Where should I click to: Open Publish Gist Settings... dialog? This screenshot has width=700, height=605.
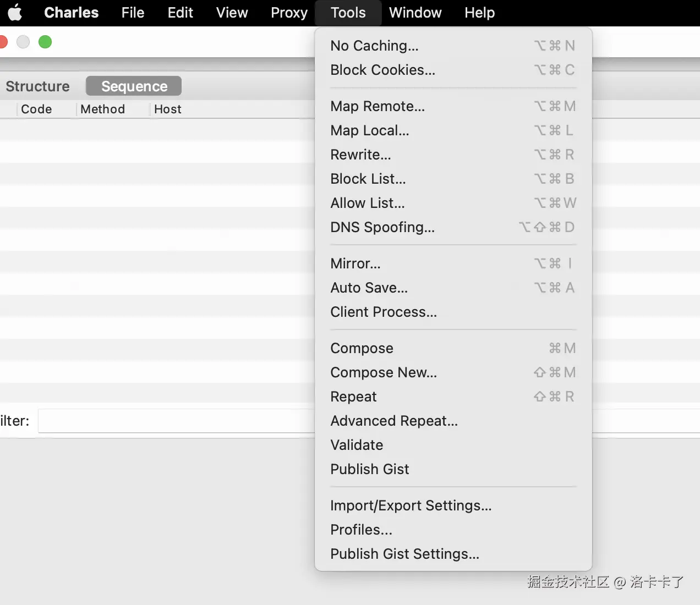pyautogui.click(x=453, y=554)
